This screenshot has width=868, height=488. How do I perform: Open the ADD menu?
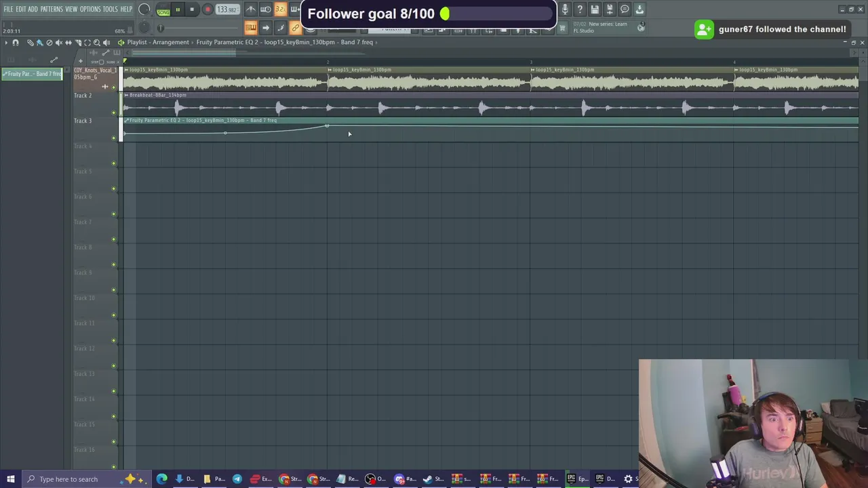click(x=33, y=9)
